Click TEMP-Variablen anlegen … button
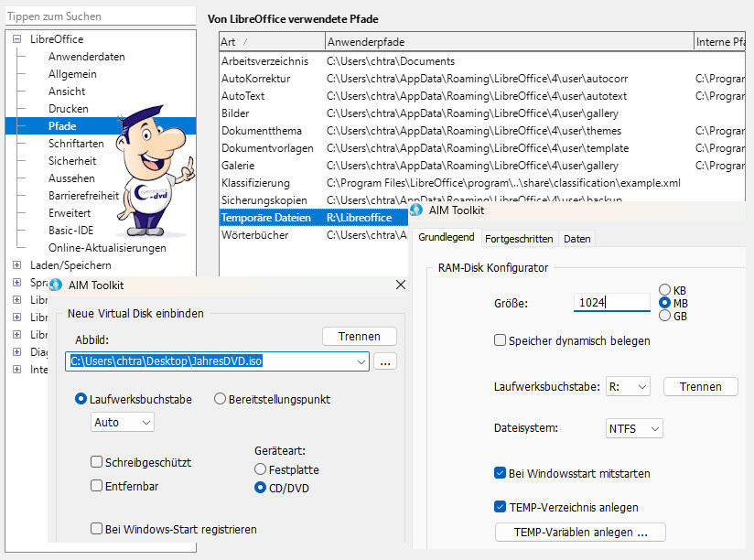The width and height of the screenshot is (754, 560). 580,533
